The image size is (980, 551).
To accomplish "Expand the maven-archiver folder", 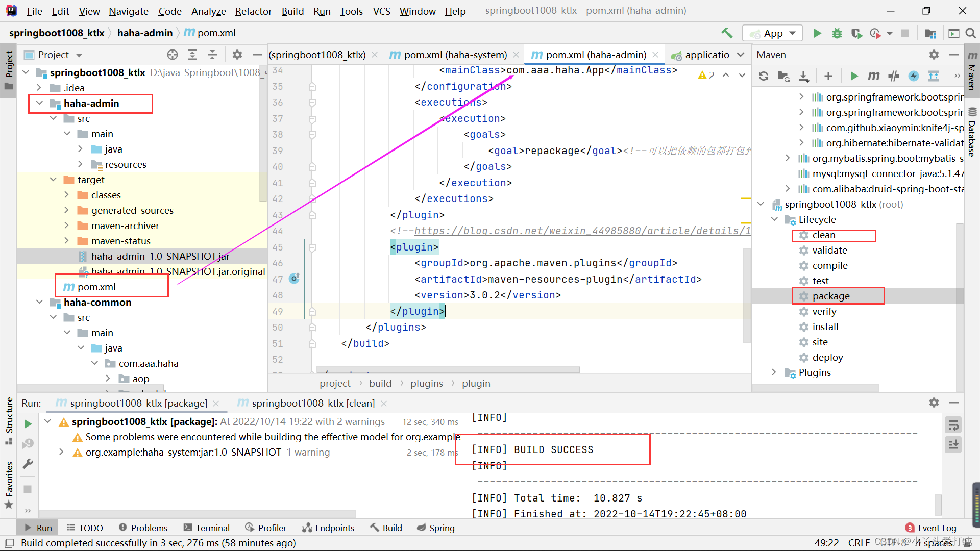I will click(x=67, y=226).
